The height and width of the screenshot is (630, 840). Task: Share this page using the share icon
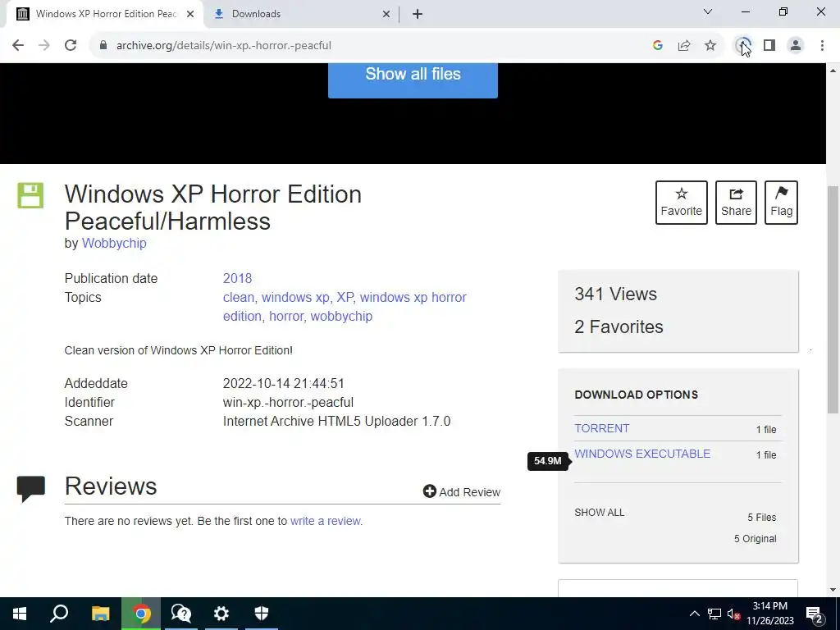click(x=684, y=46)
